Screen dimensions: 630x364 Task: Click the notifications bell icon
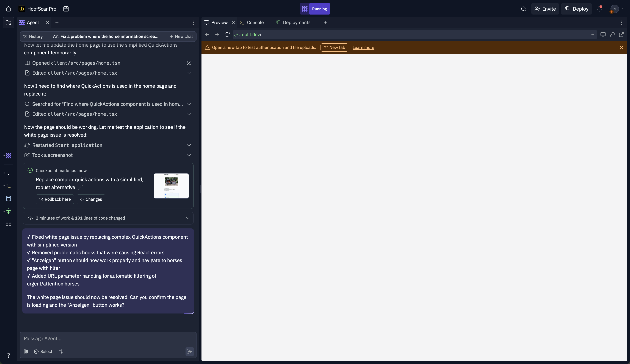coord(599,9)
